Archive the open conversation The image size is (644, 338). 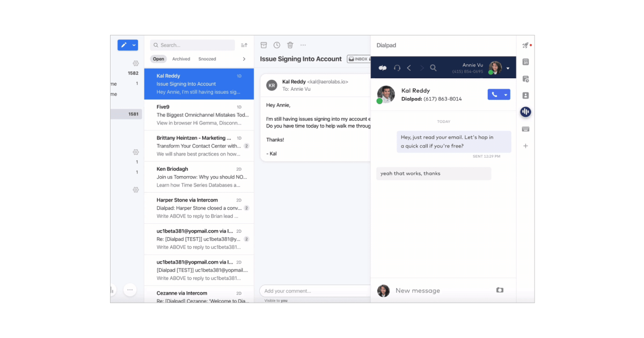264,45
